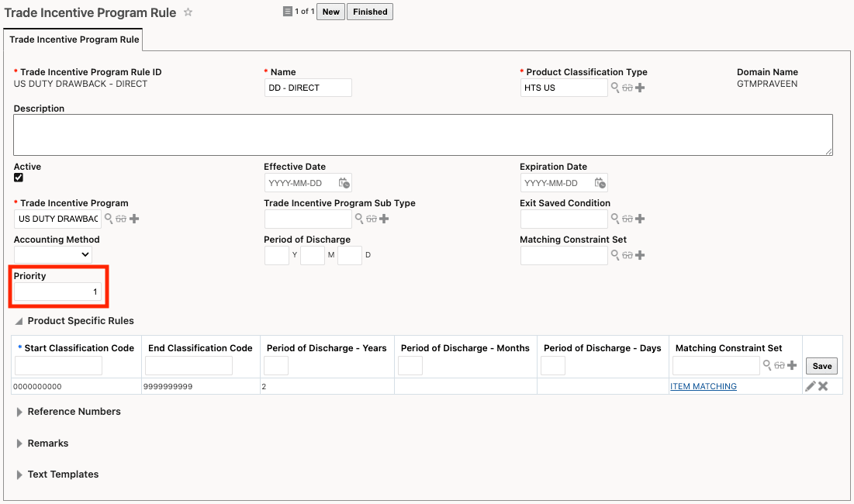Viewport: 854px width, 504px height.
Task: Click the US DUTY DRAWBACK - DIRECT rule ID
Action: [x=81, y=84]
